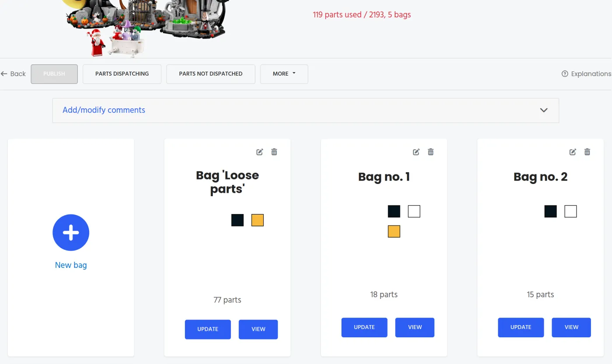Click the Bag 'Loose parts' title

click(227, 182)
